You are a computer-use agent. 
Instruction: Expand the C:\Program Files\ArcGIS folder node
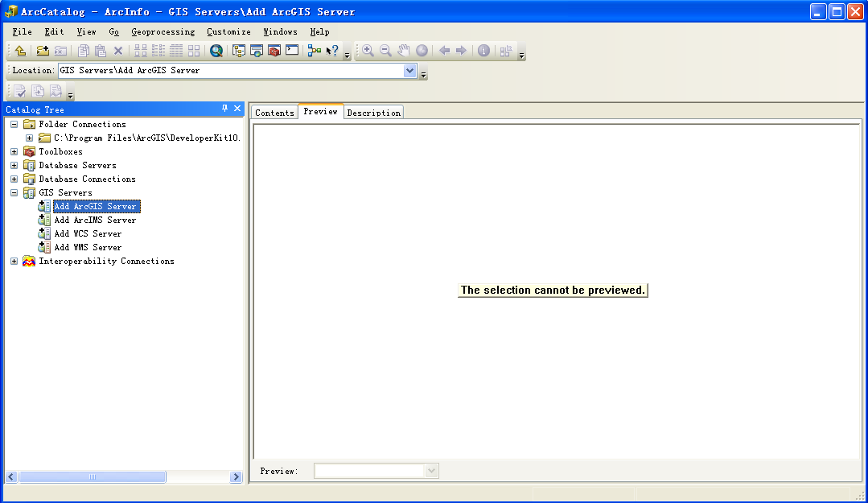pos(29,138)
